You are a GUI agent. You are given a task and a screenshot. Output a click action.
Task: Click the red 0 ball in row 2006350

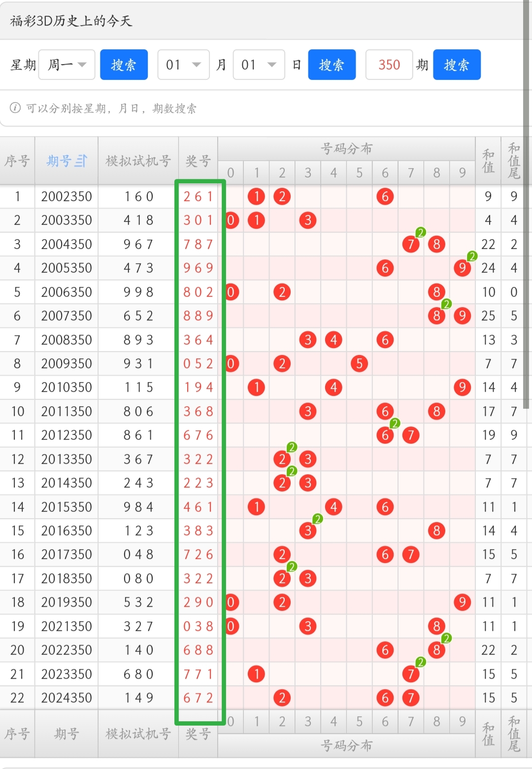[231, 292]
